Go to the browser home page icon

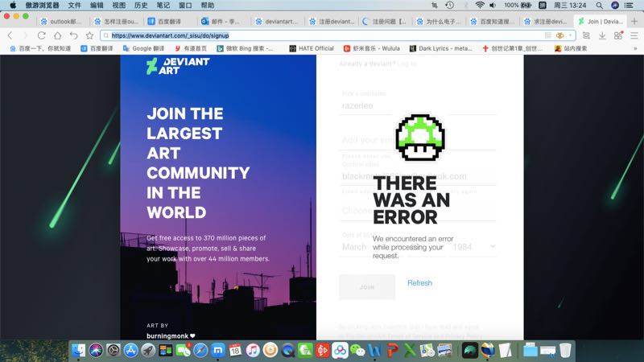tap(57, 35)
